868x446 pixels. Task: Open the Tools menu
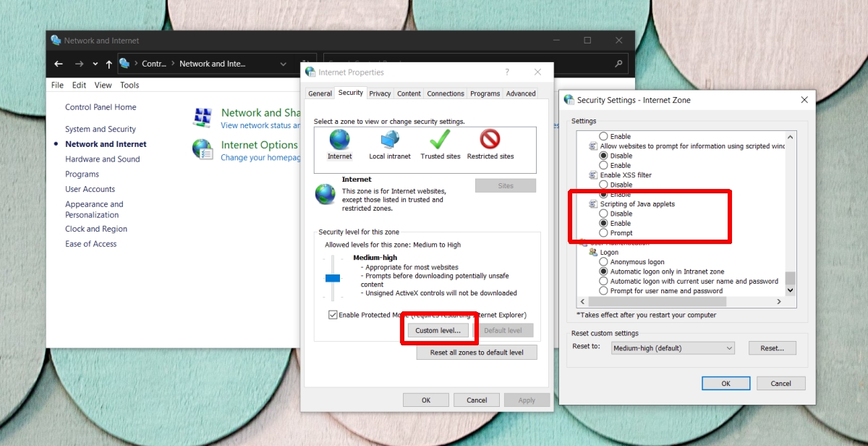(129, 85)
